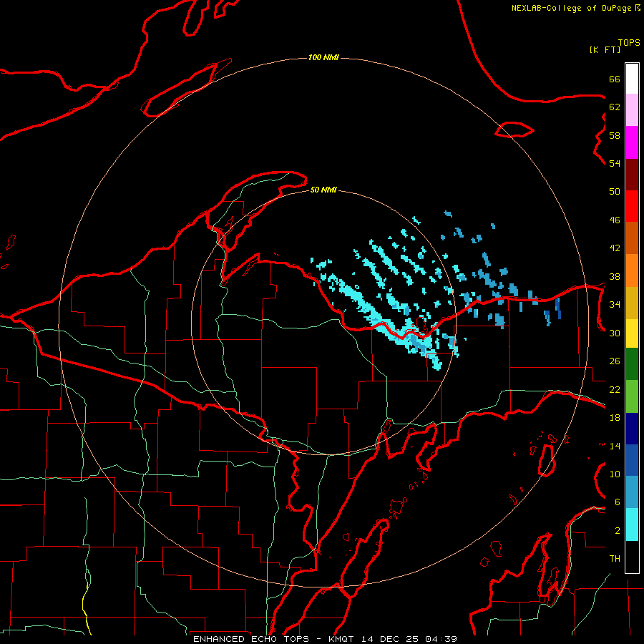Click the "ENHANCED ECHO TOPS" product caption
The image size is (644, 644).
pyautogui.click(x=251, y=639)
